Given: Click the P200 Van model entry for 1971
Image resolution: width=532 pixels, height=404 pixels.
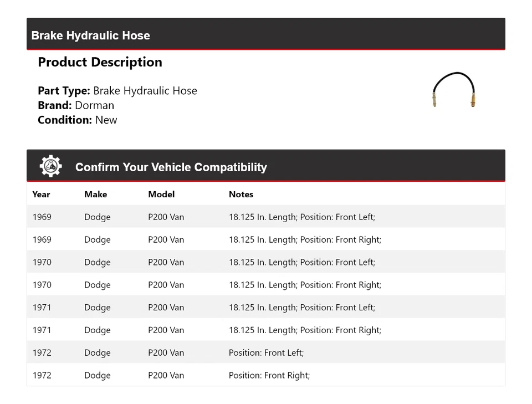Looking at the screenshot, I should (x=166, y=307).
